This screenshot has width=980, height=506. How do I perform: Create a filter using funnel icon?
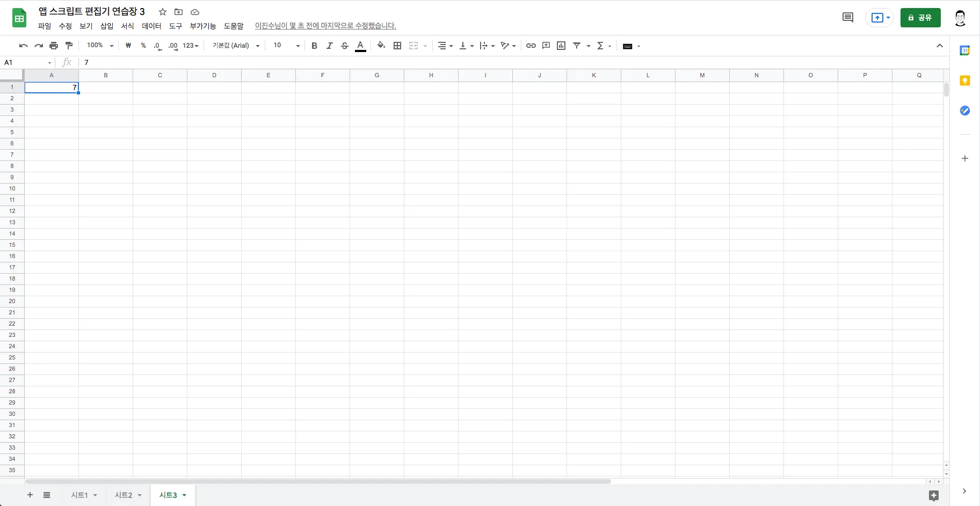pos(577,46)
